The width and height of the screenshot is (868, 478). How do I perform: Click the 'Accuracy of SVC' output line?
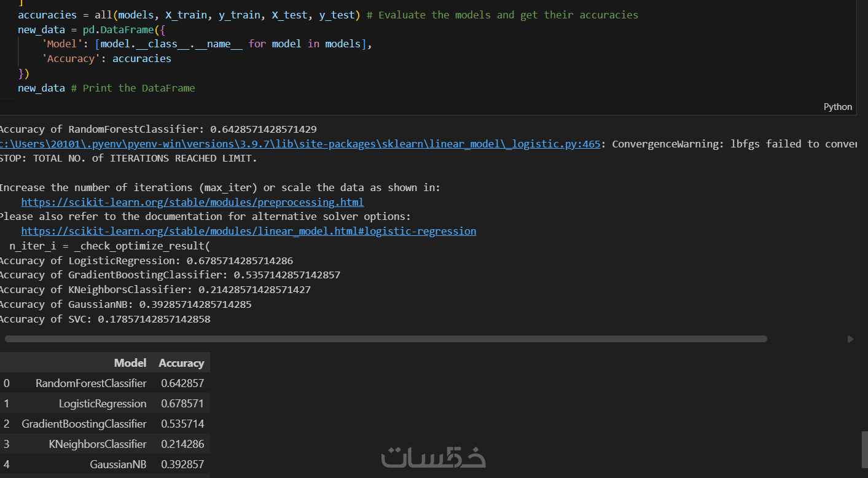point(104,319)
